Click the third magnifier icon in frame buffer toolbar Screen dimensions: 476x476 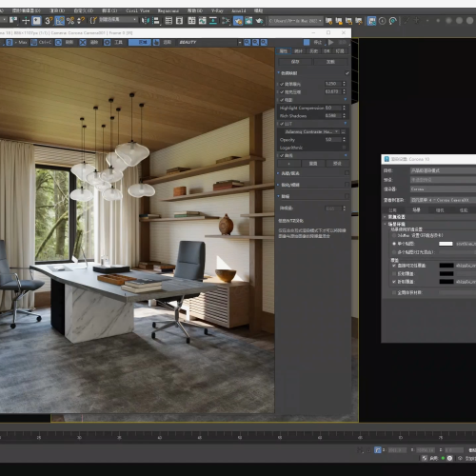click(264, 42)
